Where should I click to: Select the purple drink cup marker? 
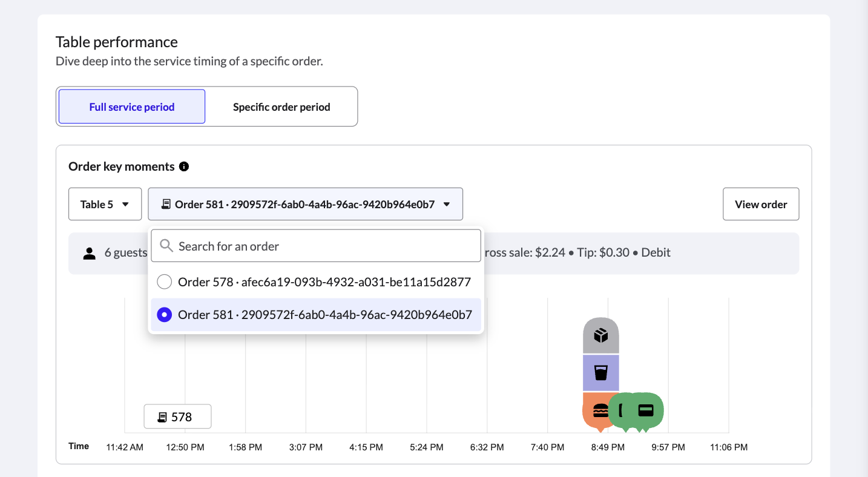click(x=600, y=373)
